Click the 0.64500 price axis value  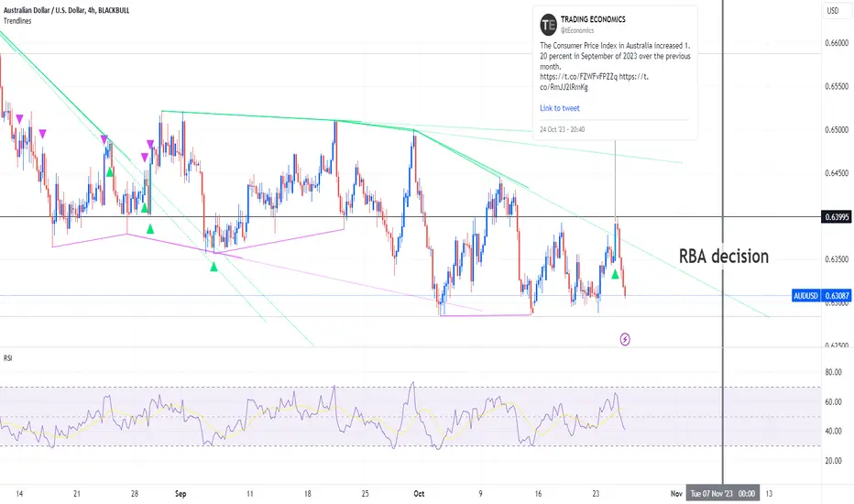tap(837, 172)
